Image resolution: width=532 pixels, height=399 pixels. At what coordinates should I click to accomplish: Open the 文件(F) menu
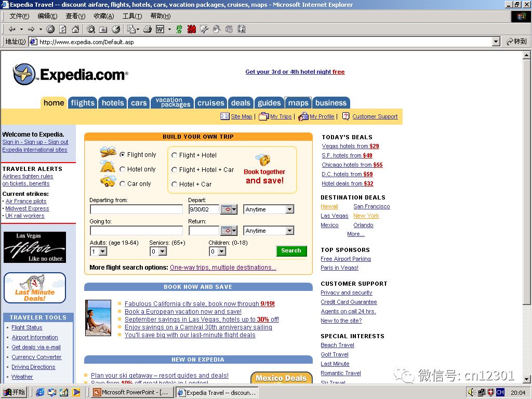[x=19, y=16]
